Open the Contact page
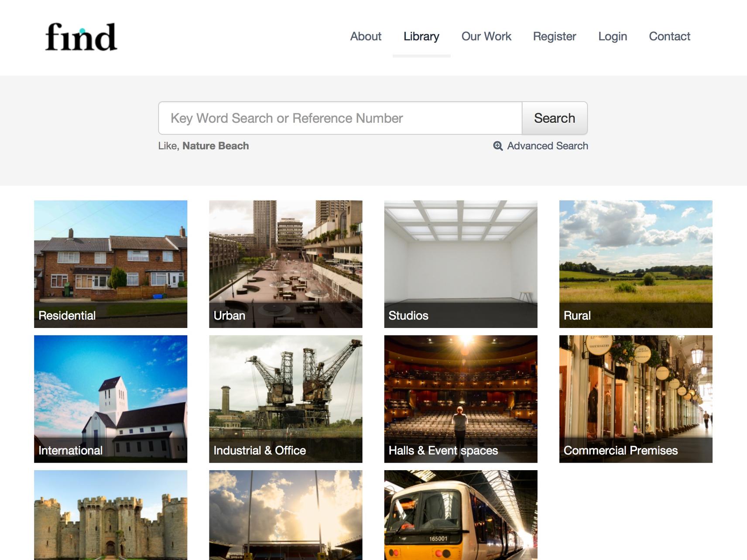This screenshot has width=747, height=560. [670, 36]
